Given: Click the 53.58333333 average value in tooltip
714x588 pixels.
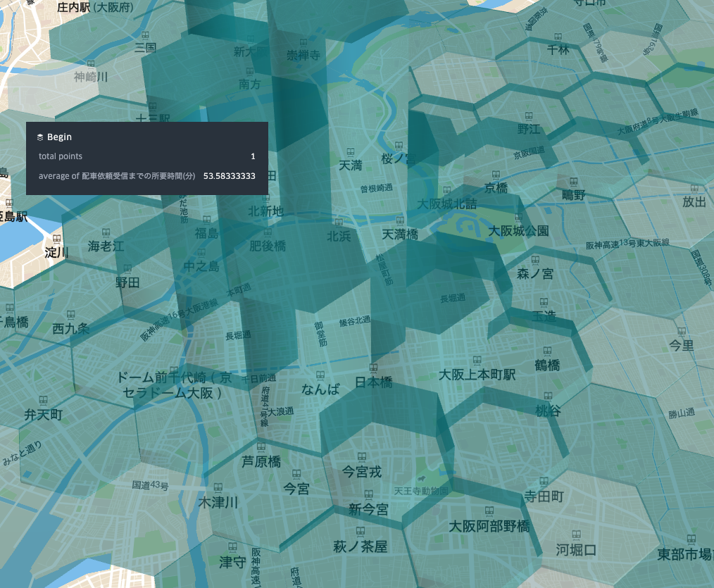Looking at the screenshot, I should (229, 175).
